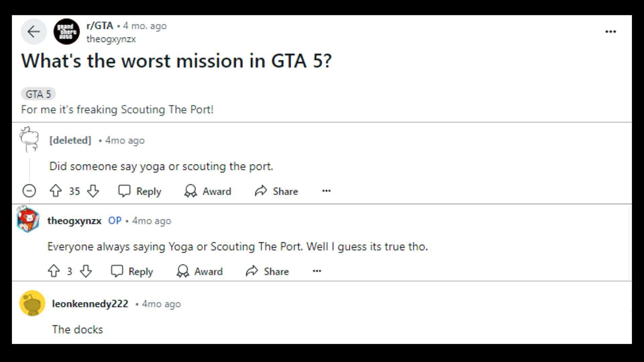The height and width of the screenshot is (362, 644).
Task: View leonkennedy222's profile avatar
Action: click(32, 303)
